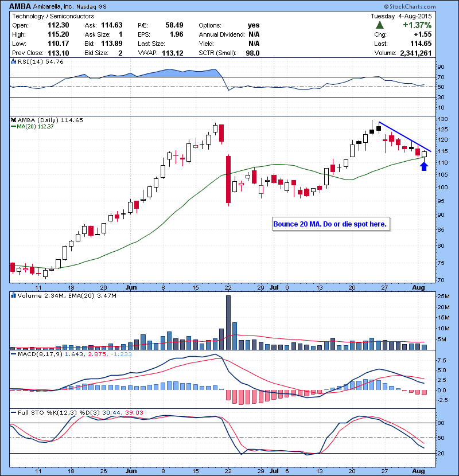459x476 pixels.
Task: Click the Ask price 114.63
Action: pos(112,25)
